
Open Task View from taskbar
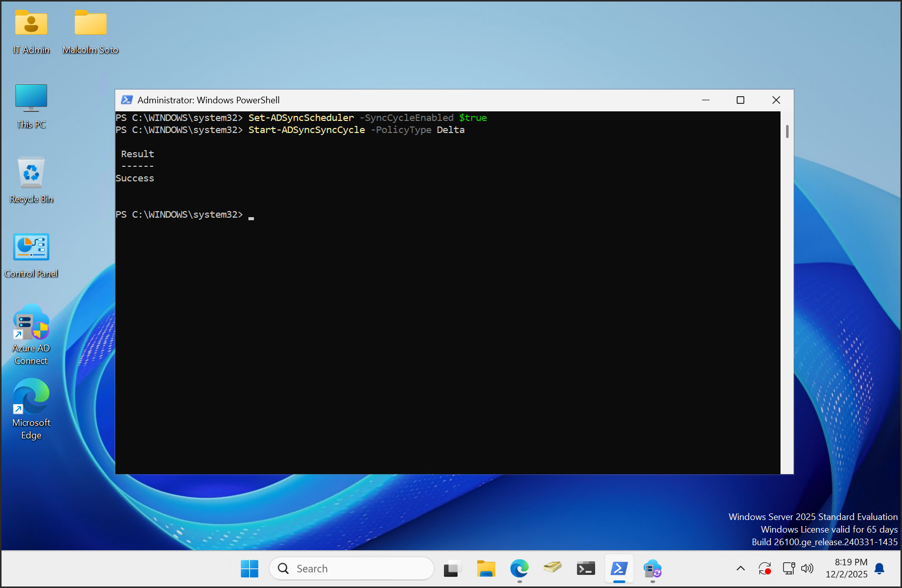(x=452, y=569)
